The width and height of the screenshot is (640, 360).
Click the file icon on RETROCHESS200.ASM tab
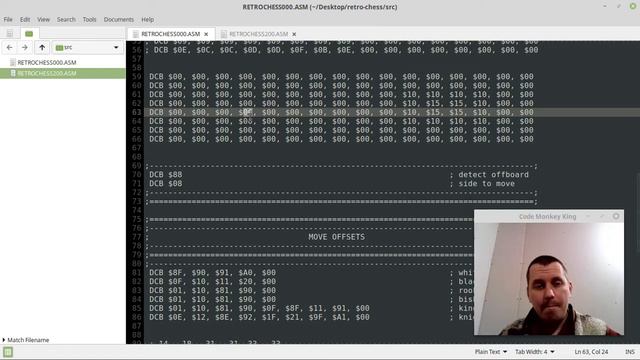coord(223,34)
